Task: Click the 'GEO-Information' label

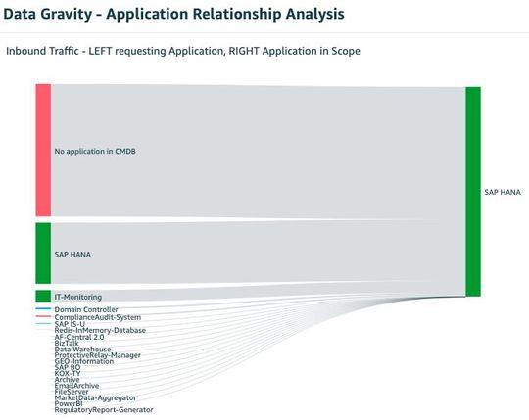Action: coord(84,361)
